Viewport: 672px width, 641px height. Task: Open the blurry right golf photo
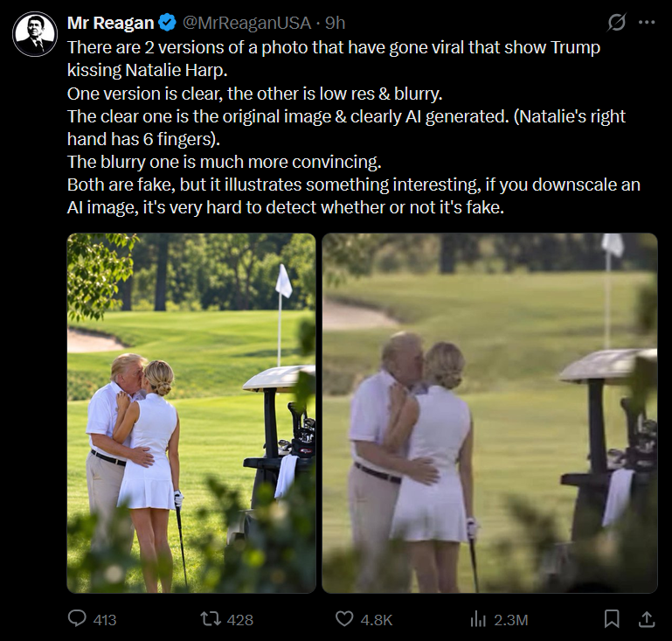coord(489,414)
